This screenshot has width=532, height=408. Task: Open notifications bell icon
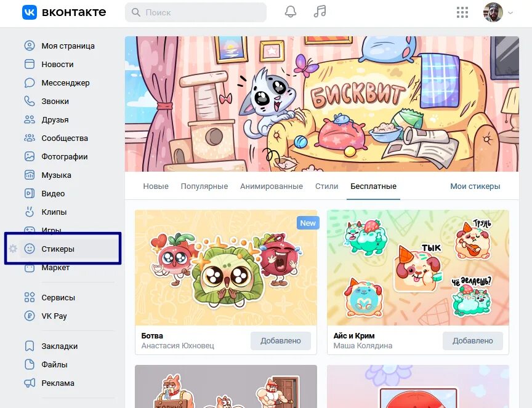pos(291,12)
